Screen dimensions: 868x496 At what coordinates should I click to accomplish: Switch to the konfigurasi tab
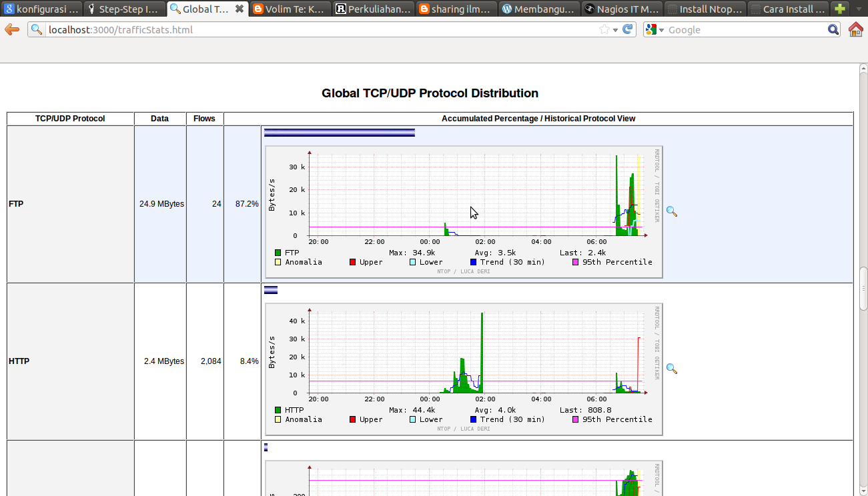point(41,9)
